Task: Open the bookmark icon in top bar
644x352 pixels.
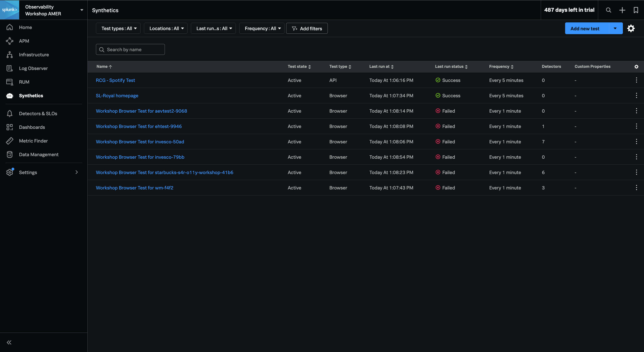Action: pyautogui.click(x=636, y=10)
